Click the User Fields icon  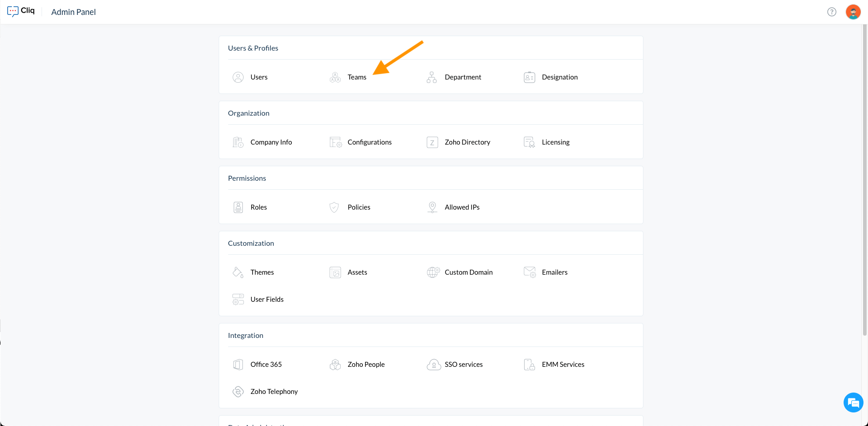238,300
